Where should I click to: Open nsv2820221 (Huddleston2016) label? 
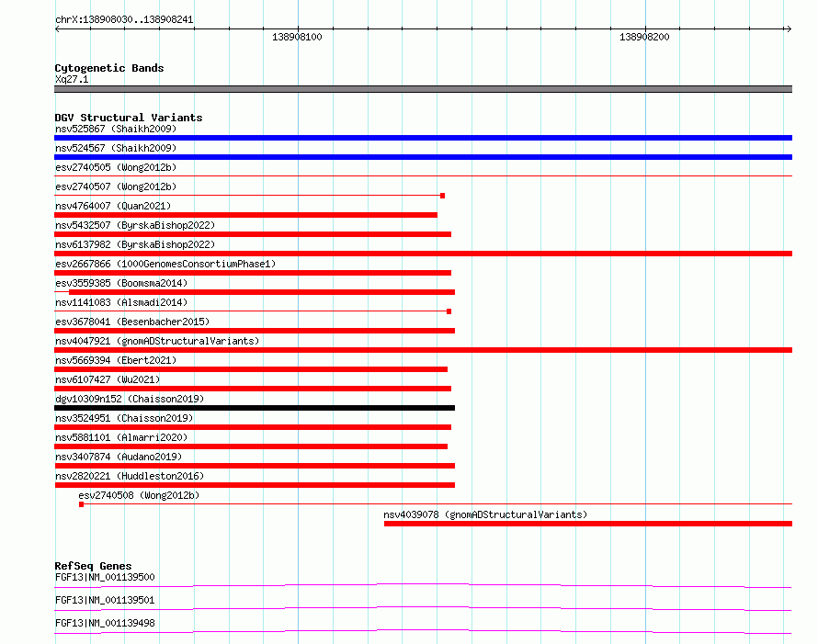(x=130, y=476)
